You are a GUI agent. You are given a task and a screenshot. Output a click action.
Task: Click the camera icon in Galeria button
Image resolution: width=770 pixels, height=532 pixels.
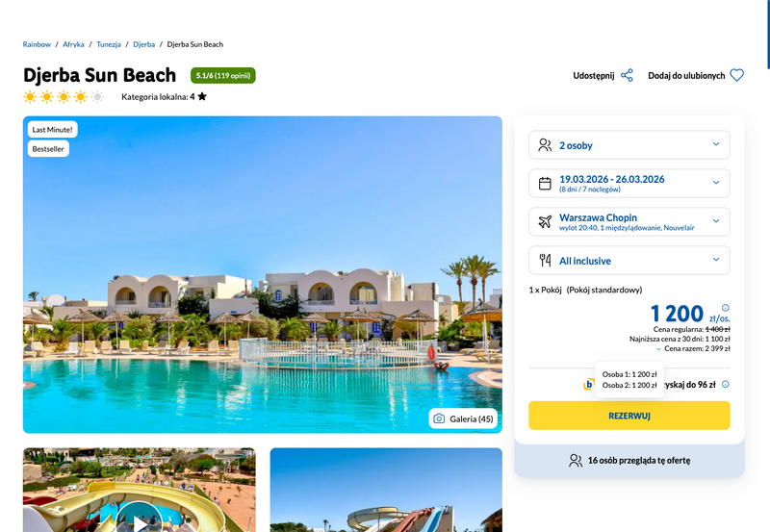click(439, 418)
